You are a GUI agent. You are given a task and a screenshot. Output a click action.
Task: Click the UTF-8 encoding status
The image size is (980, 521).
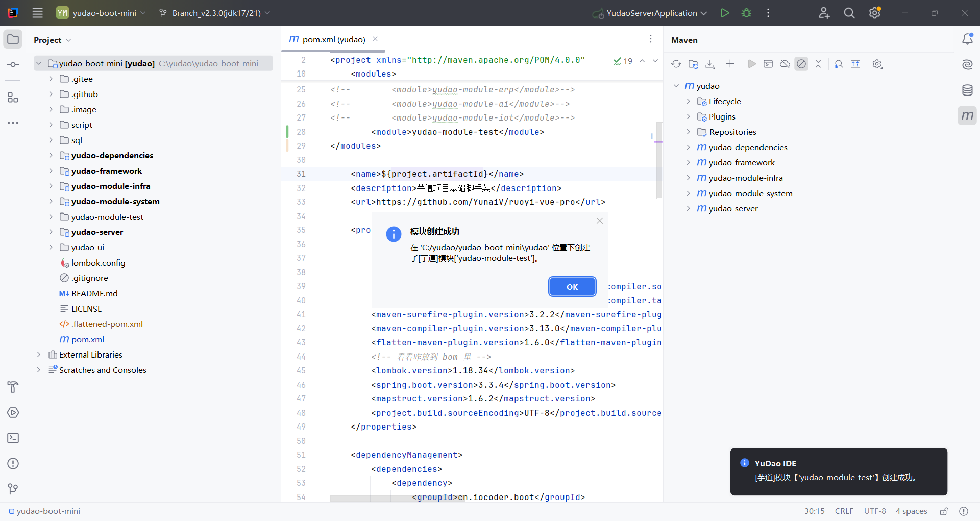pyautogui.click(x=875, y=511)
